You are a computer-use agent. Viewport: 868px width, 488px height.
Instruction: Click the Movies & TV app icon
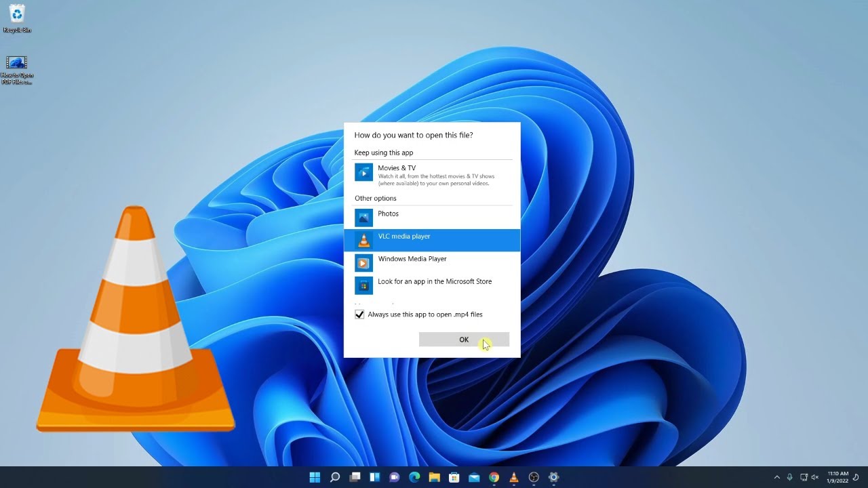363,173
